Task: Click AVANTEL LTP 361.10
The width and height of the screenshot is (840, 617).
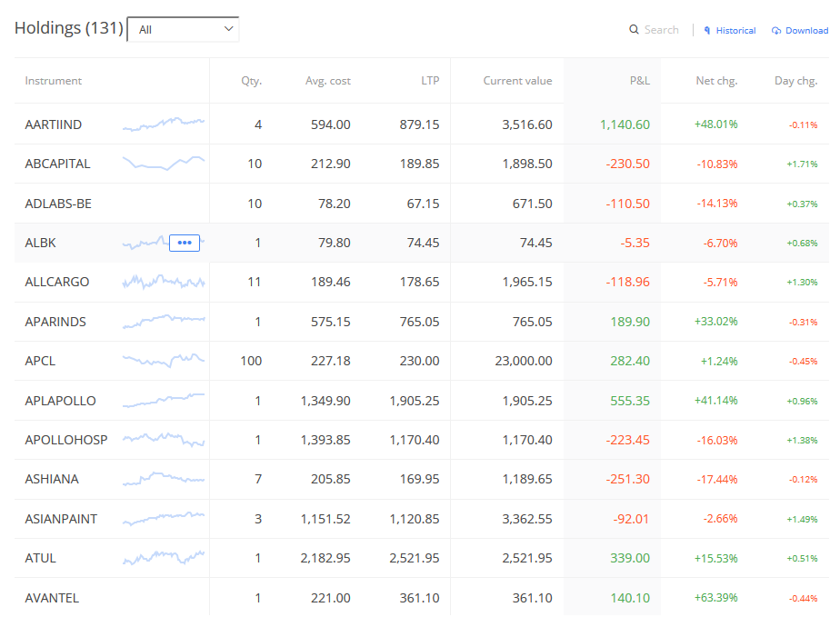Action: click(419, 598)
